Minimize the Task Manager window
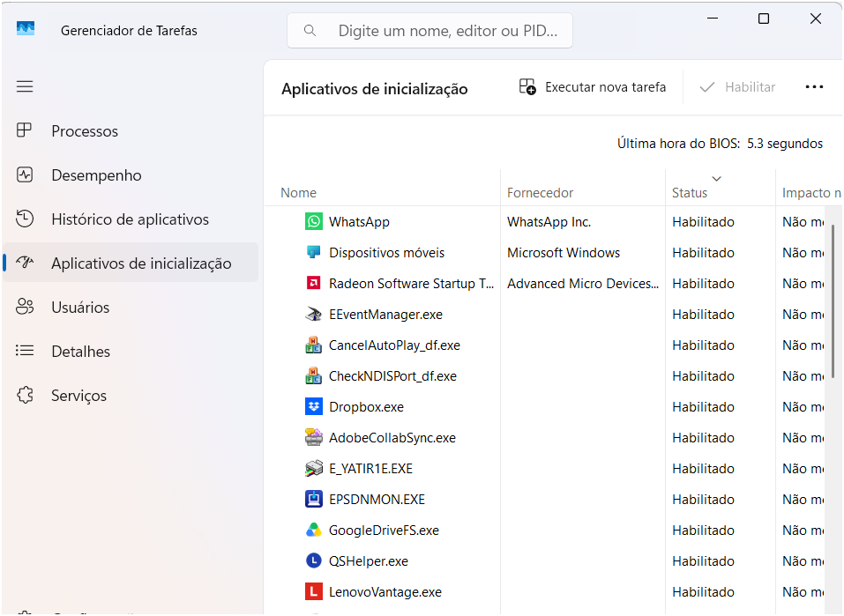Screen dimensions: 844x616 tap(712, 19)
